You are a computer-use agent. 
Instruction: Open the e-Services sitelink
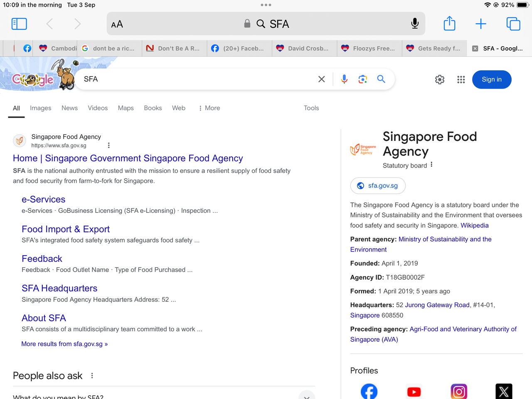[x=44, y=199]
